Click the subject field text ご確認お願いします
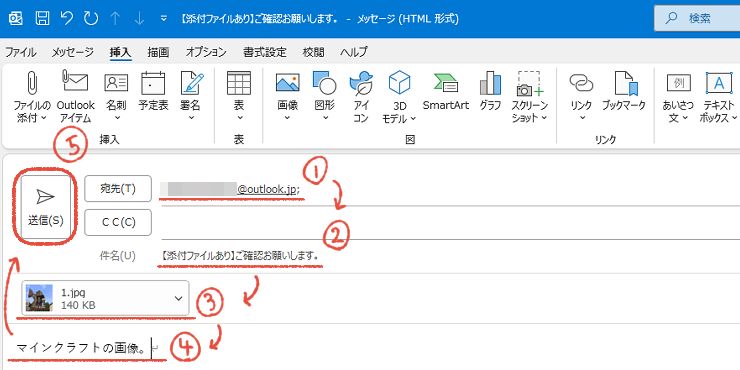The image size is (740, 370). (276, 256)
